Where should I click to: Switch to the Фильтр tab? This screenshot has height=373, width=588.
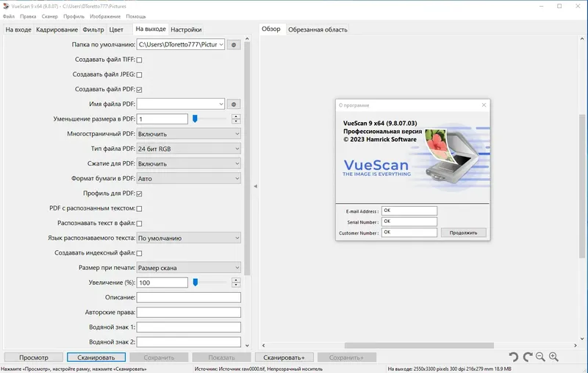93,29
